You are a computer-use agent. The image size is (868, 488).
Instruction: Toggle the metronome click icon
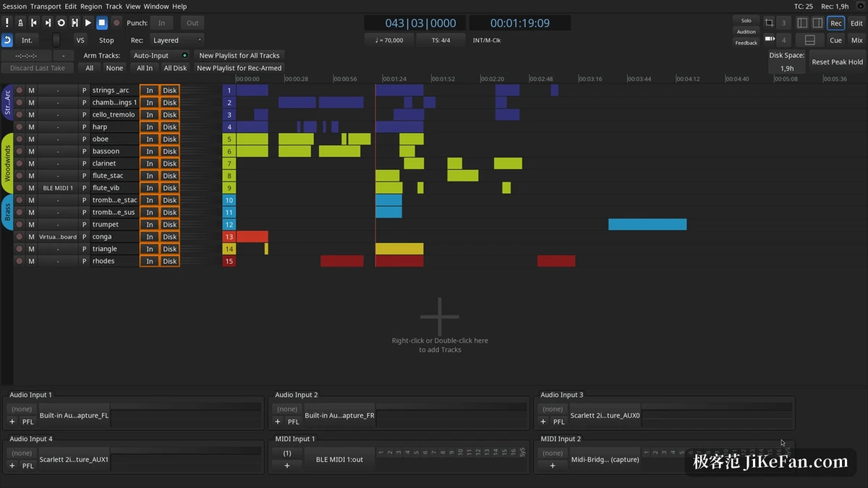(x=20, y=23)
